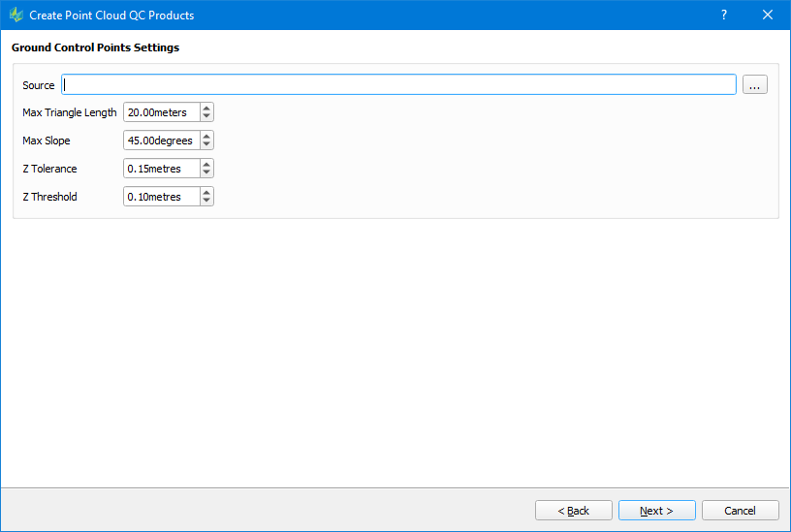Viewport: 791px width, 532px height.
Task: Close the Create Point Cloud QC Products dialog
Action: [768, 16]
